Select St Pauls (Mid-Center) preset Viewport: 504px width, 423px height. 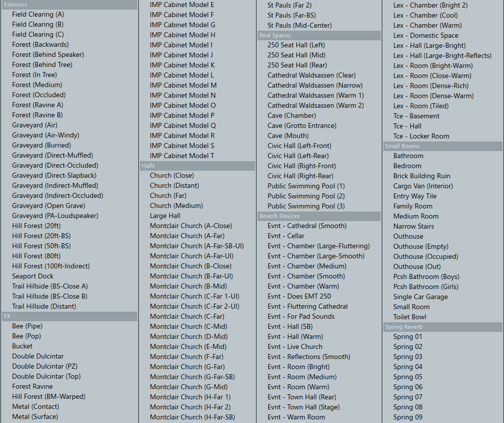click(x=300, y=25)
